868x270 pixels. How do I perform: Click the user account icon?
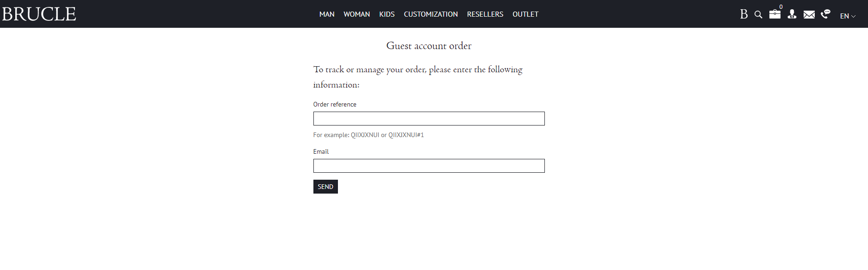click(x=792, y=14)
